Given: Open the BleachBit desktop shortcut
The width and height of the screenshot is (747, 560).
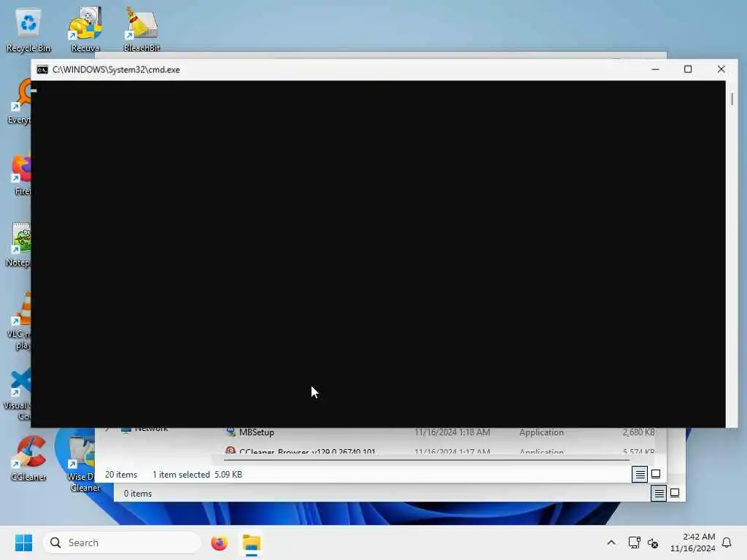Looking at the screenshot, I should pyautogui.click(x=142, y=29).
